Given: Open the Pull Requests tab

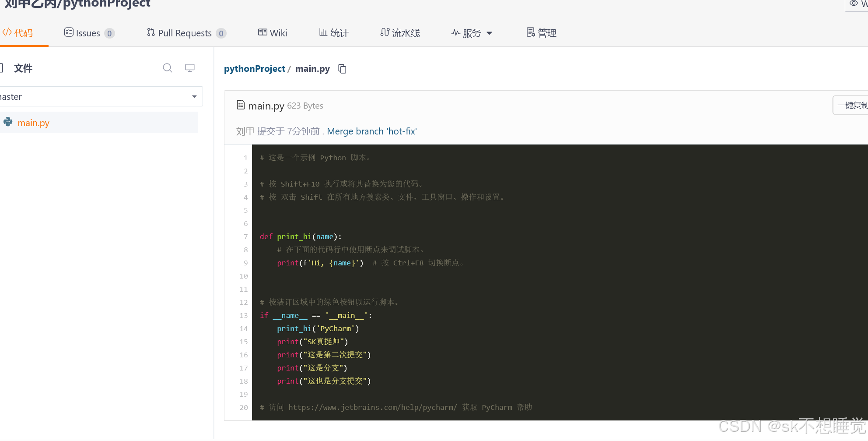Looking at the screenshot, I should tap(186, 33).
